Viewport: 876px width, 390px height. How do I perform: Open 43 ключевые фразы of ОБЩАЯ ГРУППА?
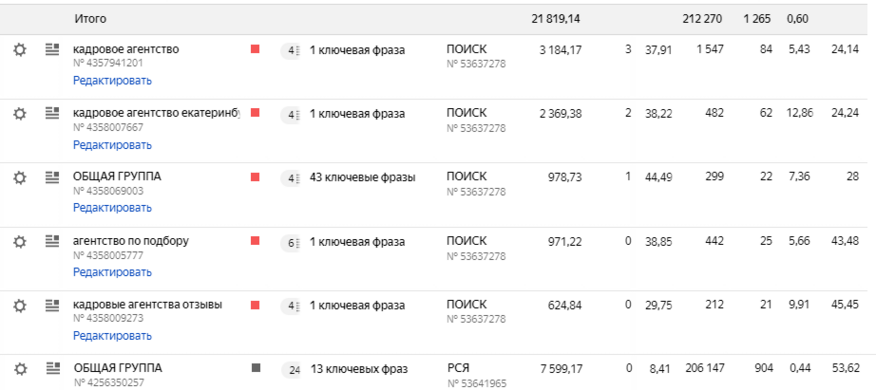(x=363, y=178)
